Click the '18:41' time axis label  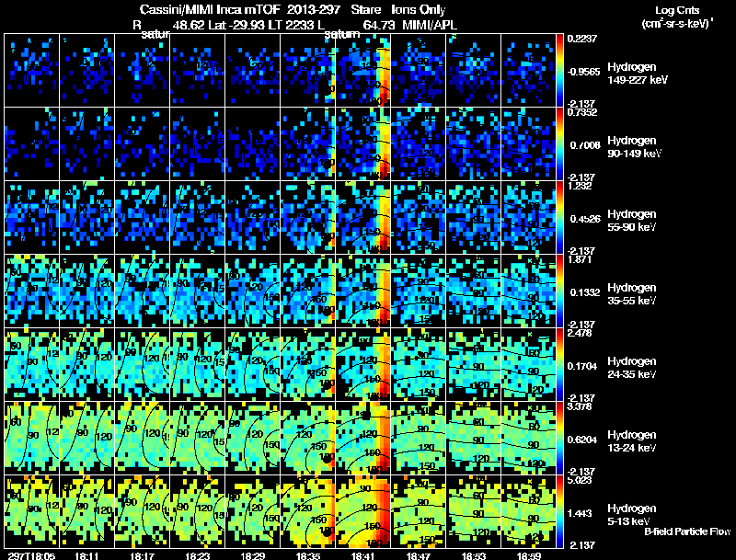coord(363,555)
